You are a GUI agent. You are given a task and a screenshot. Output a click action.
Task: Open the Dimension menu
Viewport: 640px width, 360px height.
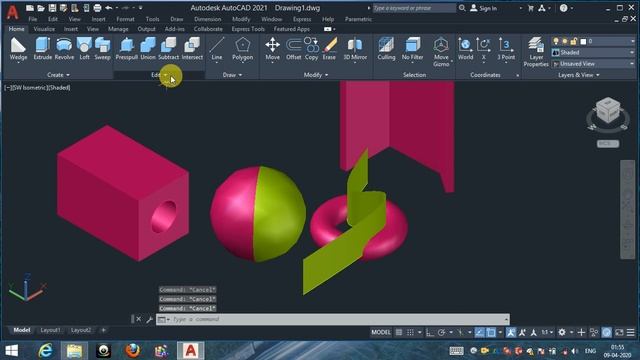[208, 19]
